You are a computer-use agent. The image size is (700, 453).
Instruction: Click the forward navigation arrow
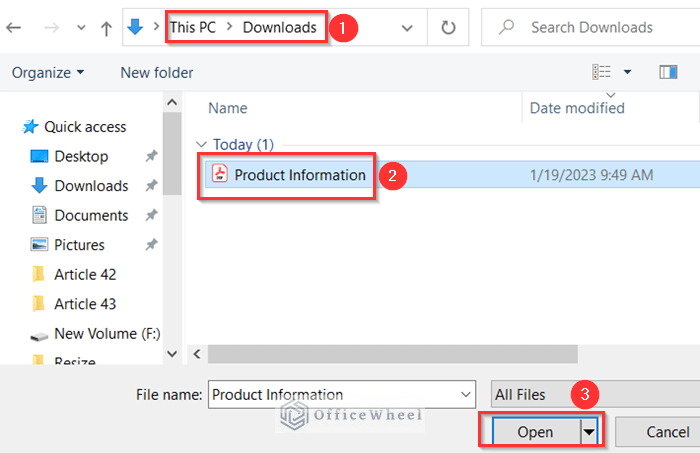51,28
